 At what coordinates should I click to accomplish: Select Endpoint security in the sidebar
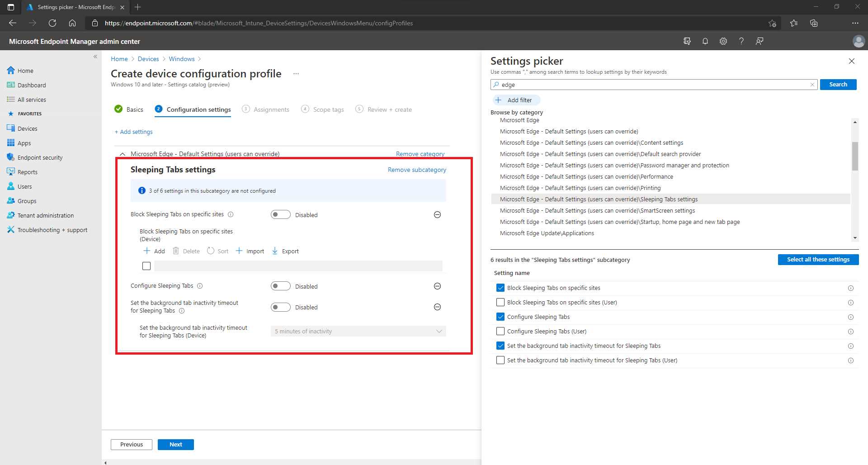click(40, 157)
